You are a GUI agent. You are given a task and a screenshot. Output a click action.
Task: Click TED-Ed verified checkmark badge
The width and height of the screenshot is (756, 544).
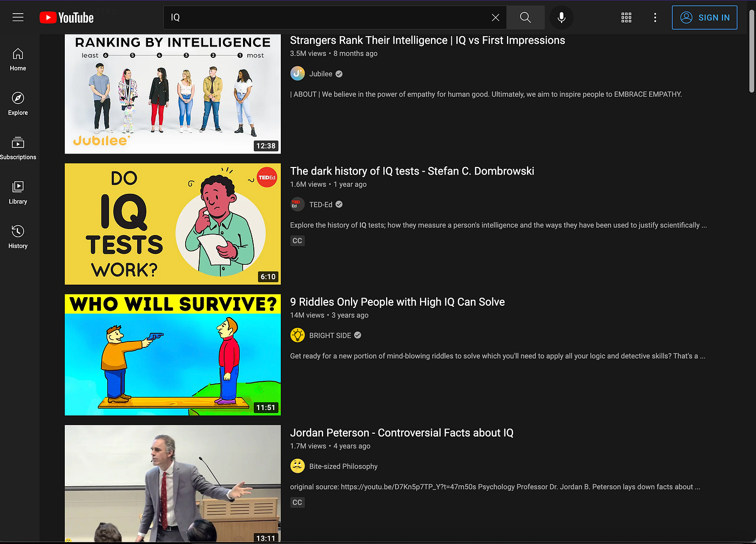coord(339,205)
